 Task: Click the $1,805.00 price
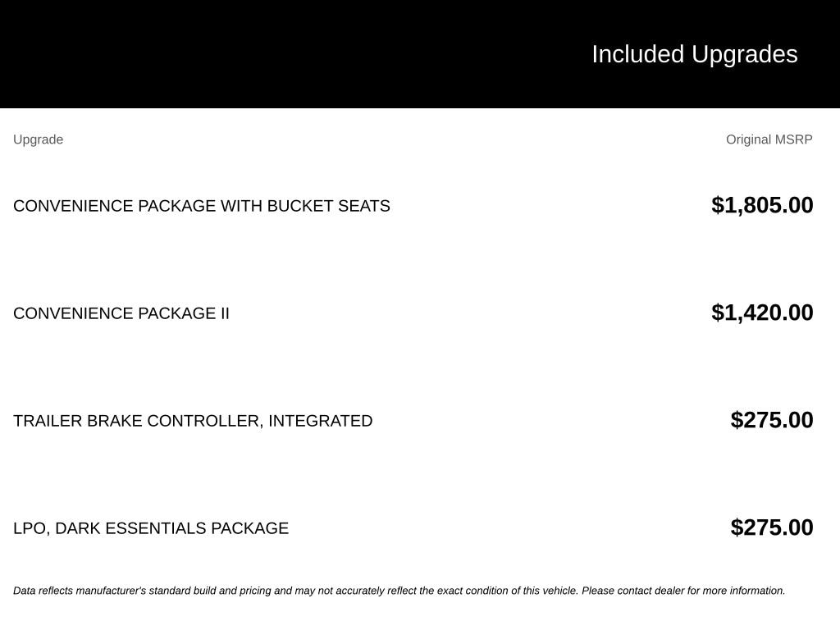point(762,205)
